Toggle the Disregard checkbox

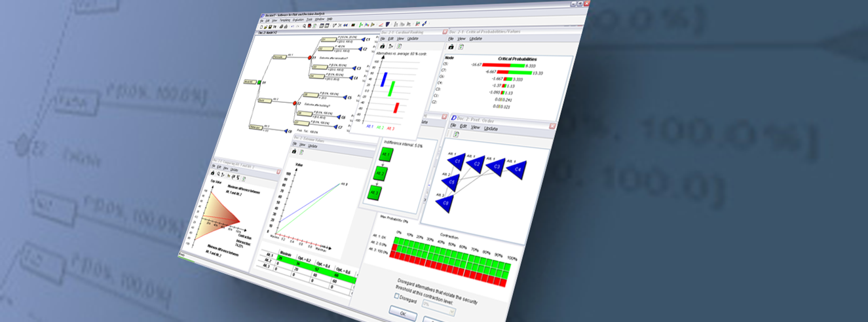(396, 296)
